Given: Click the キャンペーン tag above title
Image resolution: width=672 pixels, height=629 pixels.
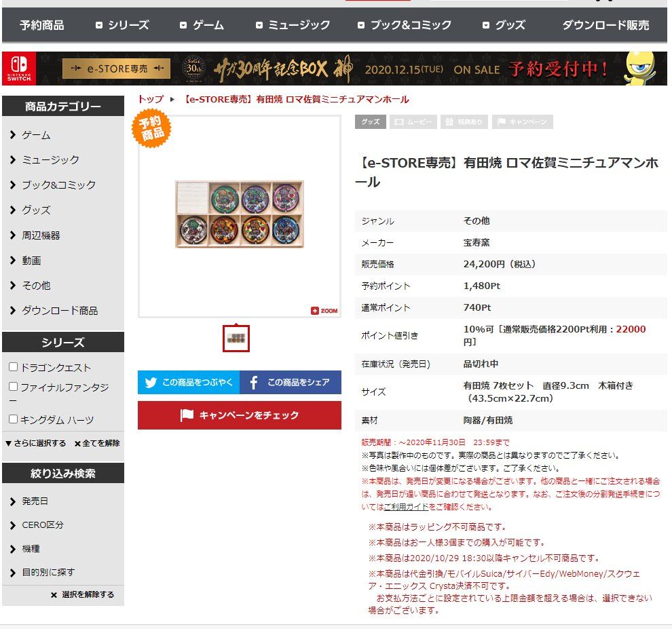Looking at the screenshot, I should pyautogui.click(x=523, y=122).
